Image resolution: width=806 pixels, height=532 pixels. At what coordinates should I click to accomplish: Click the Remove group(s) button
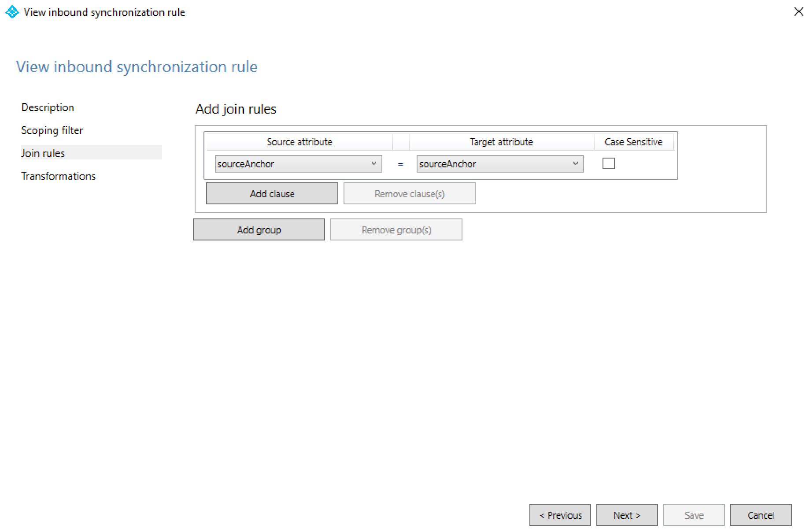point(396,230)
